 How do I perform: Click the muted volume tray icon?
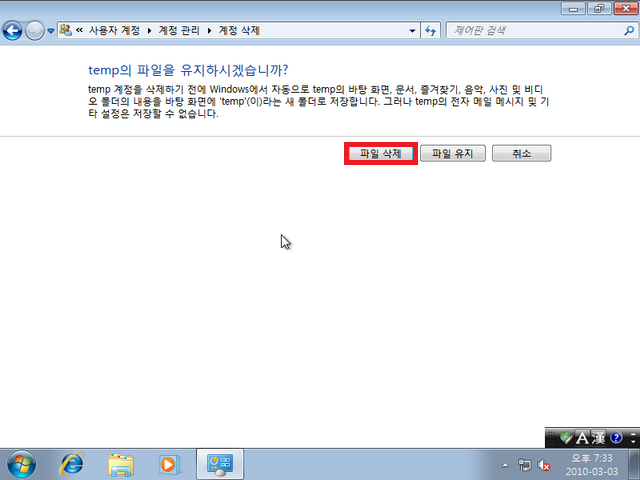click(x=544, y=465)
